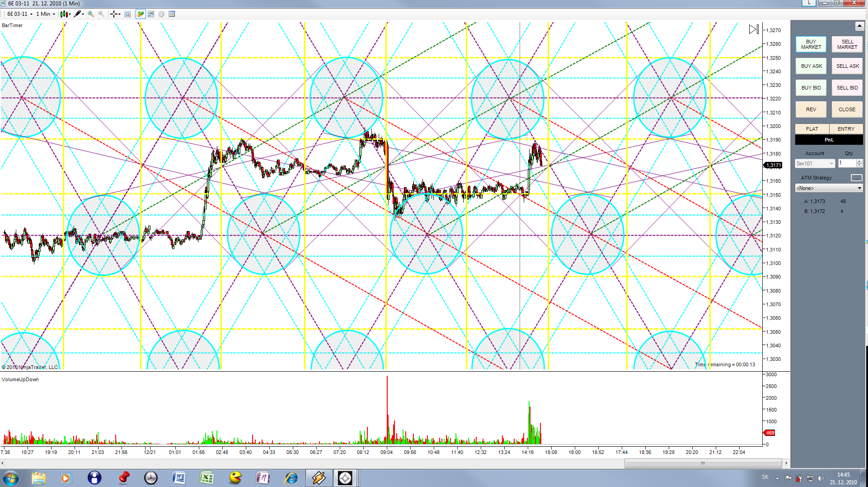Launch Microsoft Excel from the taskbar

tap(207, 478)
